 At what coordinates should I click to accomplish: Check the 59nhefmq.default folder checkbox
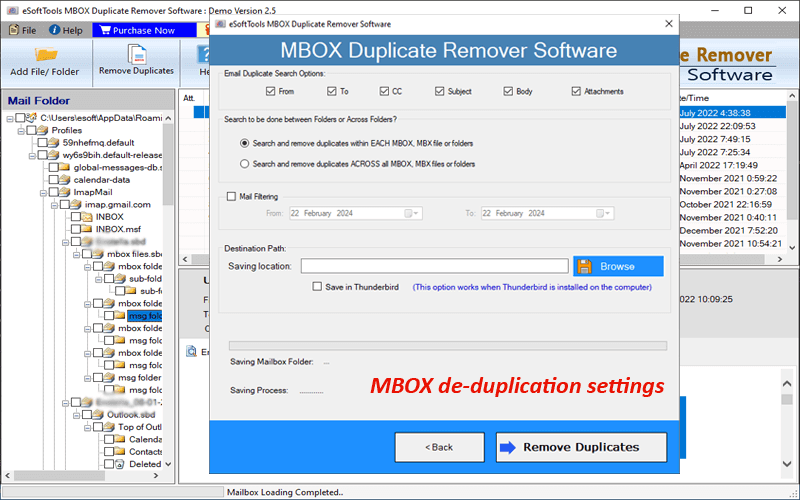tap(42, 143)
